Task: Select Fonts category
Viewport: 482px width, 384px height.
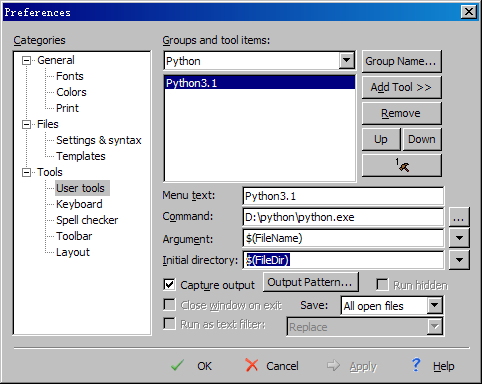Action: 70,76
